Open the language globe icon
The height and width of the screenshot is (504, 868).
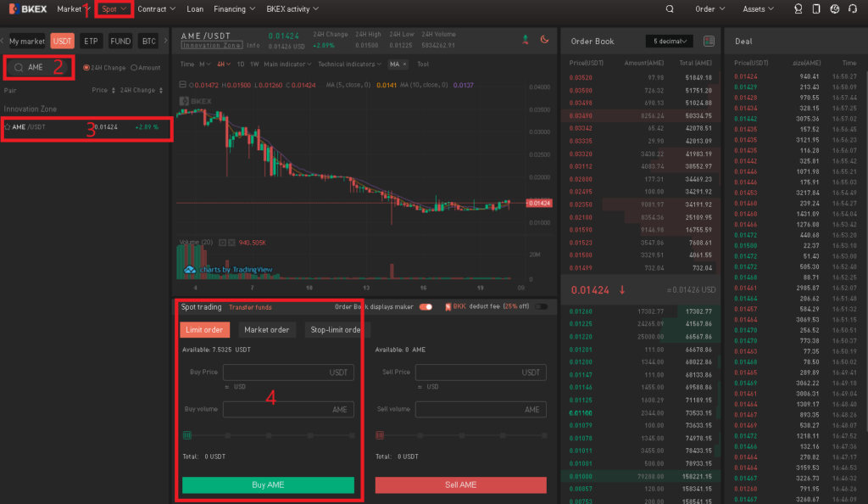tap(835, 8)
